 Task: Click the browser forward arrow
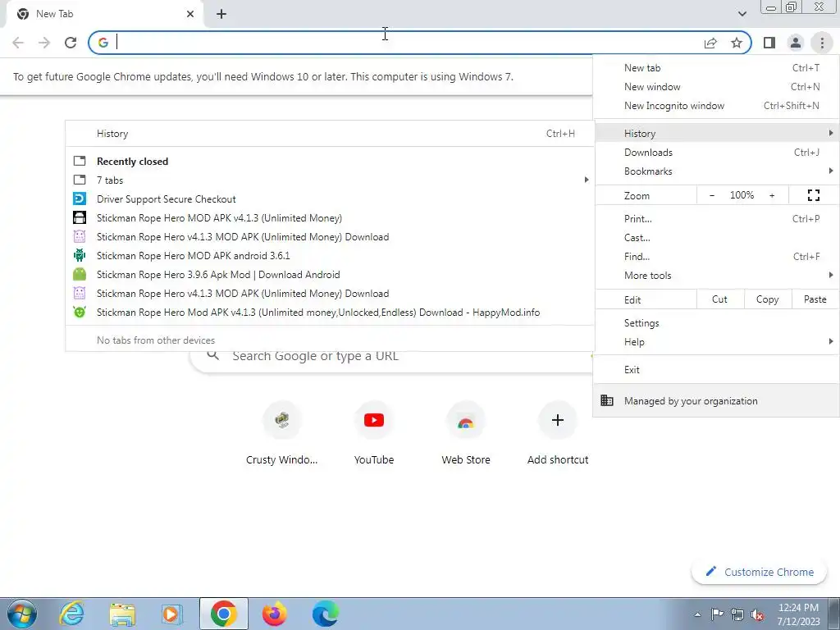point(44,43)
